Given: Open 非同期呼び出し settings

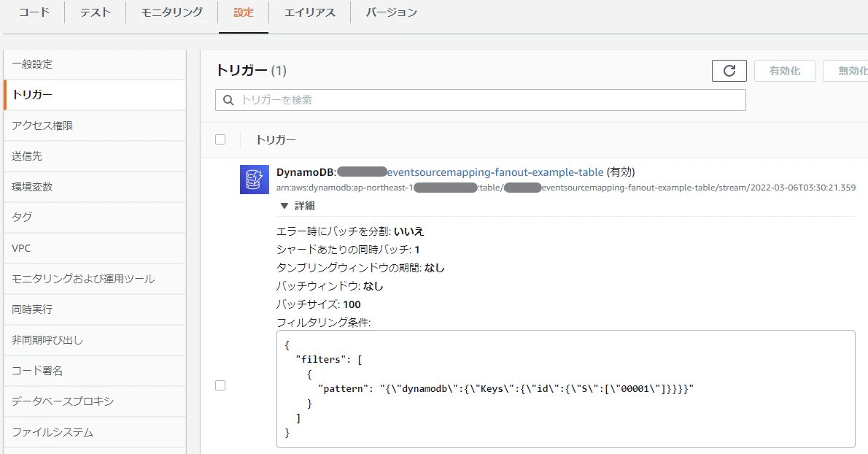Looking at the screenshot, I should pyautogui.click(x=95, y=340).
